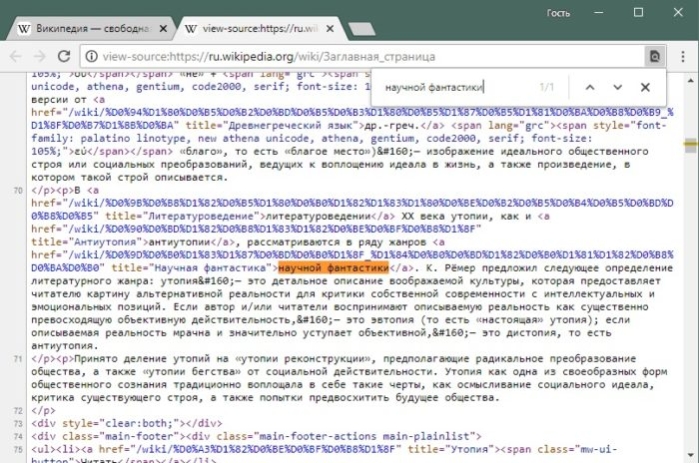Reload the page with the refresh icon
This screenshot has height=463, width=699.
pos(64,56)
